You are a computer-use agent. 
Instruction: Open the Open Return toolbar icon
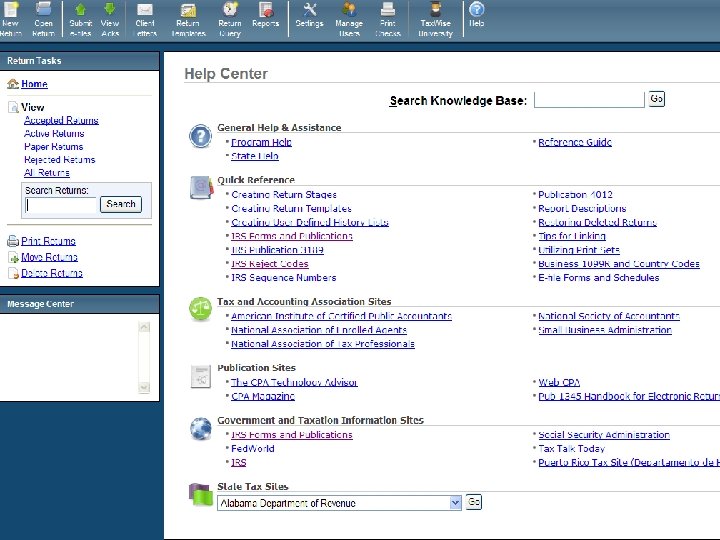point(44,9)
